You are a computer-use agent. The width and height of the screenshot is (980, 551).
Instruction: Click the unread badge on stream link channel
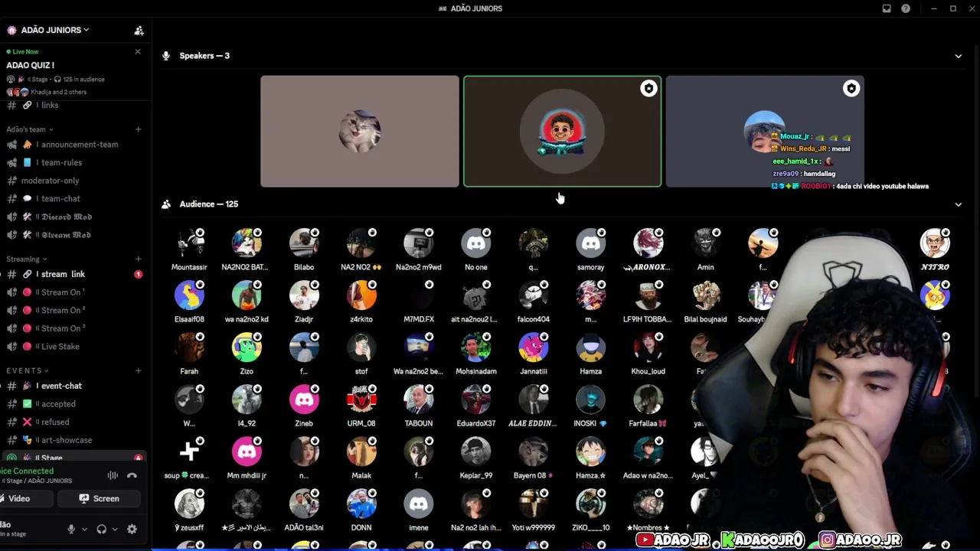point(139,274)
